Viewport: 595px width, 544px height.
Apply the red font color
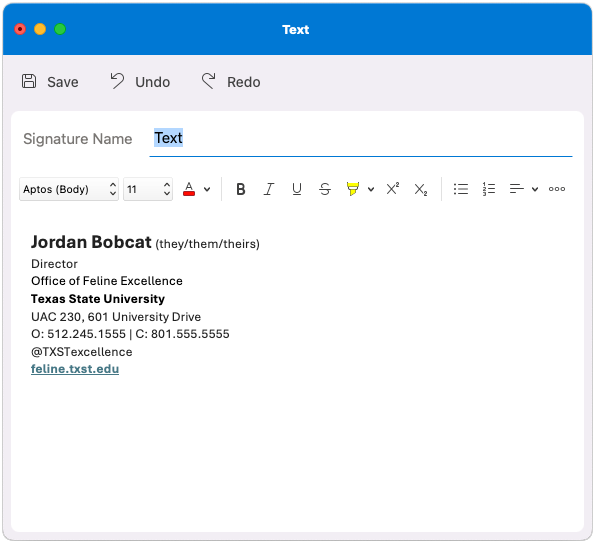click(x=189, y=189)
